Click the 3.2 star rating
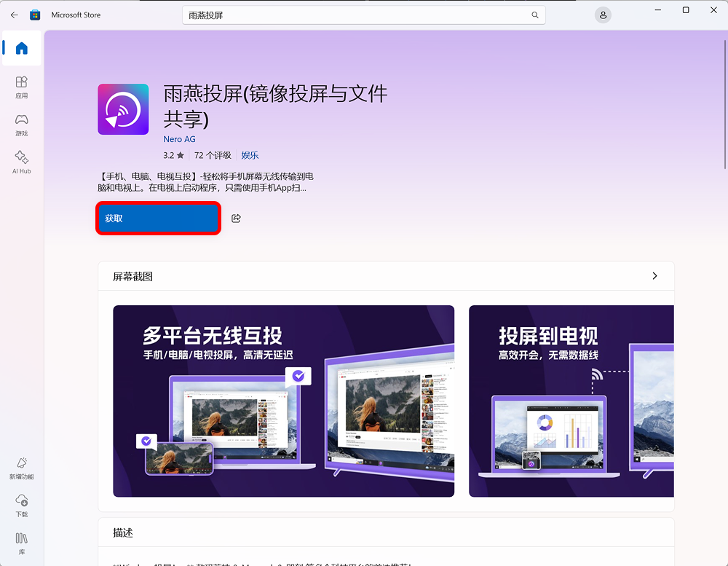The image size is (728, 566). click(x=174, y=155)
